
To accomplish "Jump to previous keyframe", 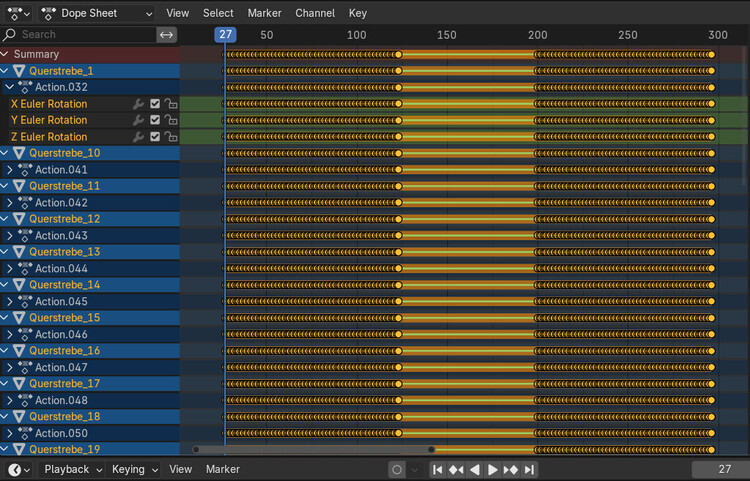I will [x=456, y=470].
